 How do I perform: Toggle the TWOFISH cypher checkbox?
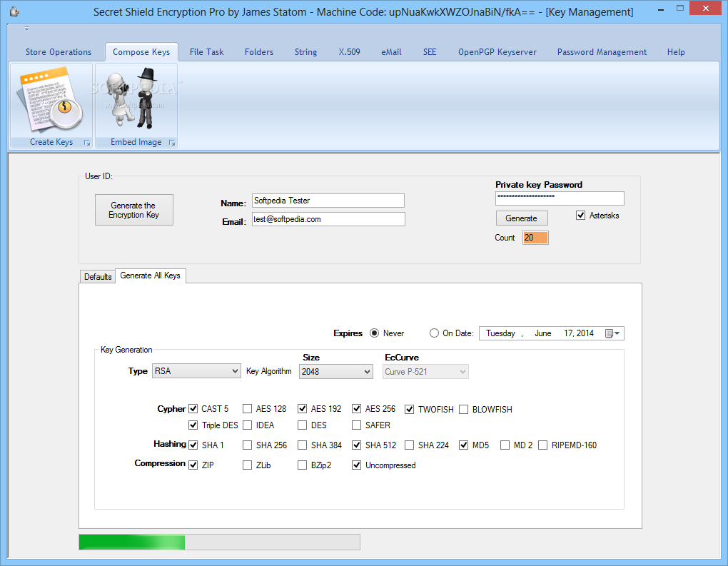410,410
